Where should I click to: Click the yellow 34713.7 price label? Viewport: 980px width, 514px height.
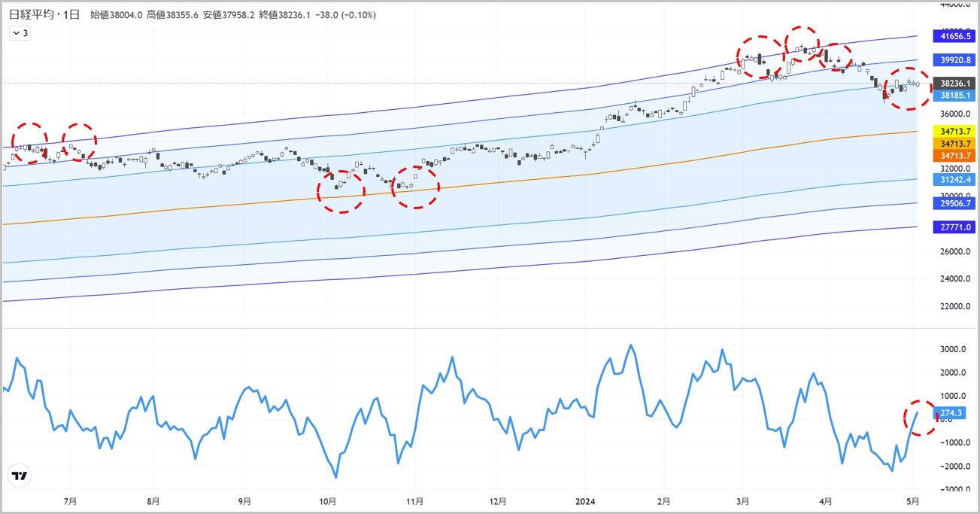(x=954, y=132)
